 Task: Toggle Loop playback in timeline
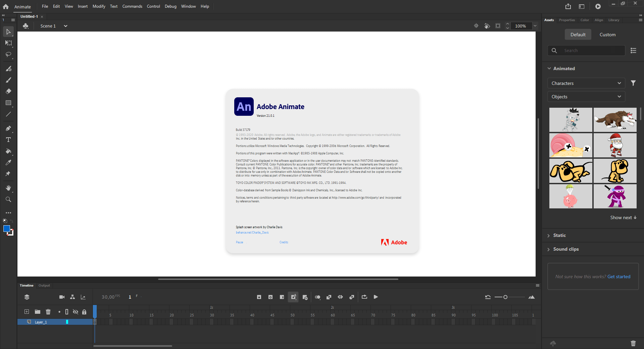tap(364, 297)
